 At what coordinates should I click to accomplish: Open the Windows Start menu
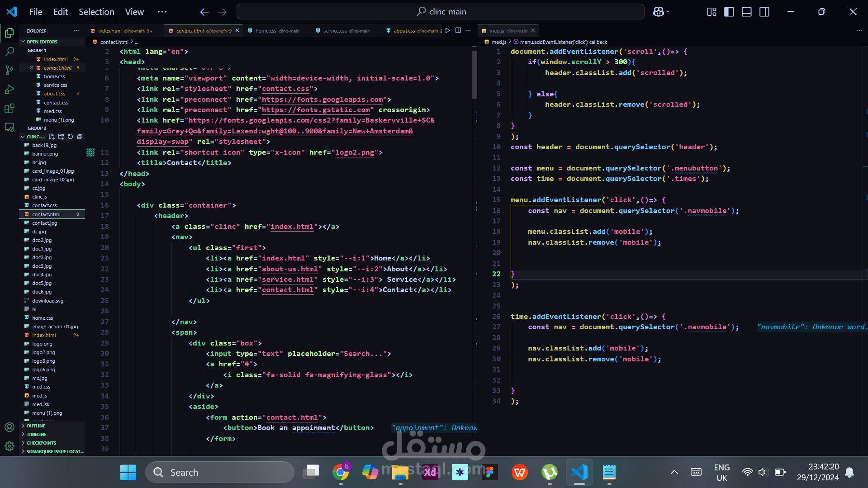point(128,472)
